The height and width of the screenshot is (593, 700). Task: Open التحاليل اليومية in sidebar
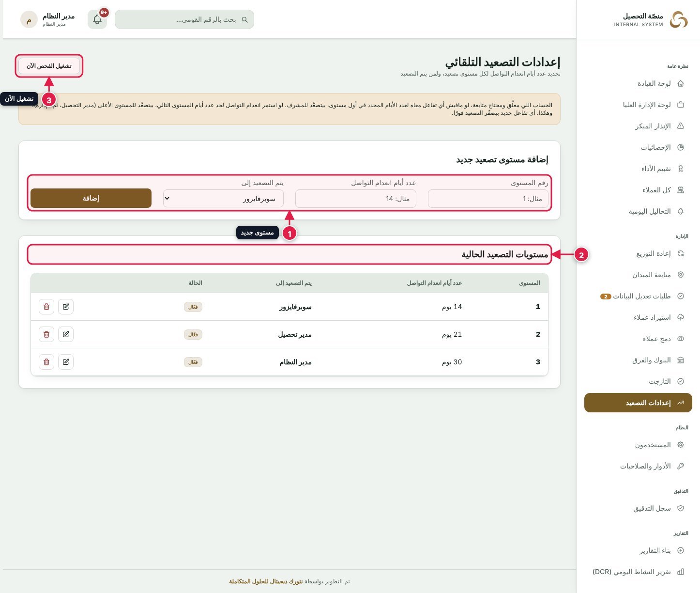point(638,211)
